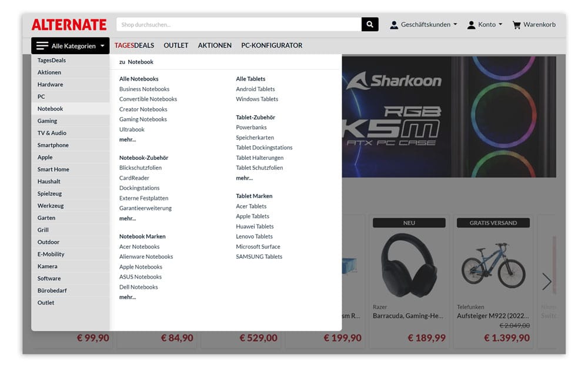
Task: Click the magnifying glass search icon
Action: pos(370,25)
